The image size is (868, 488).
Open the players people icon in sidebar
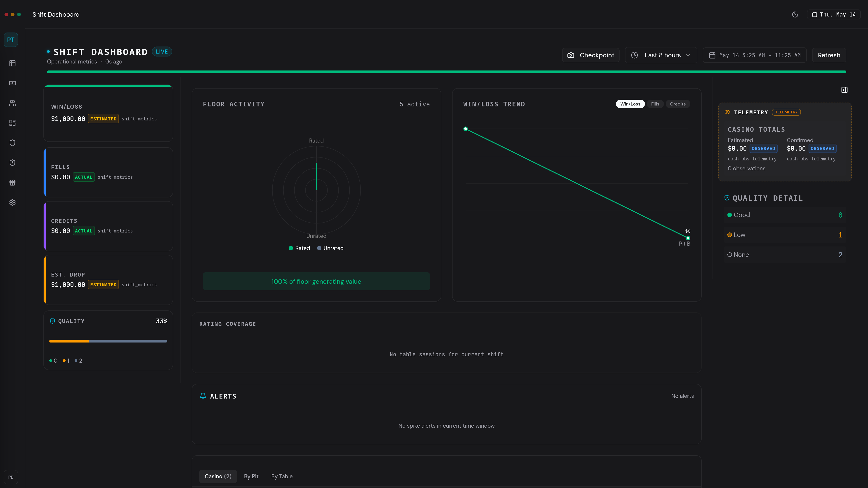pyautogui.click(x=12, y=103)
